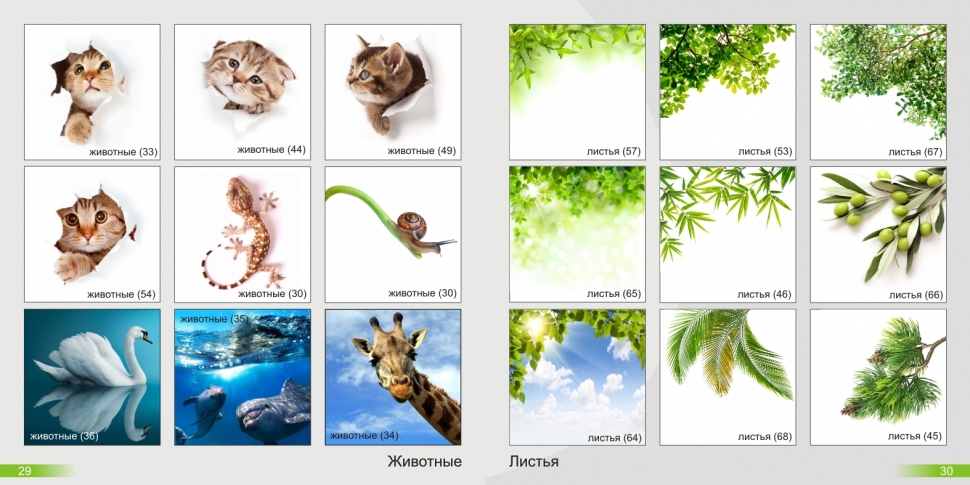Open the leaves thumbnail листья (57)

tap(577, 92)
